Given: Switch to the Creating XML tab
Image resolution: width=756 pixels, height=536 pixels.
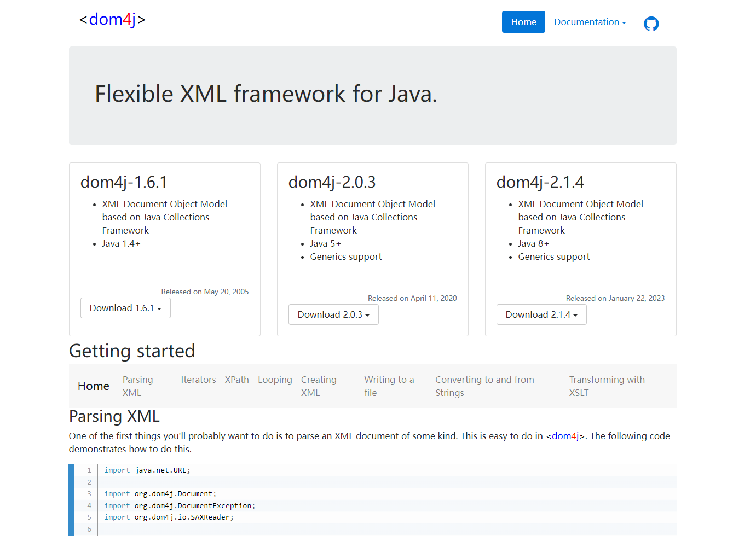Looking at the screenshot, I should pos(319,386).
